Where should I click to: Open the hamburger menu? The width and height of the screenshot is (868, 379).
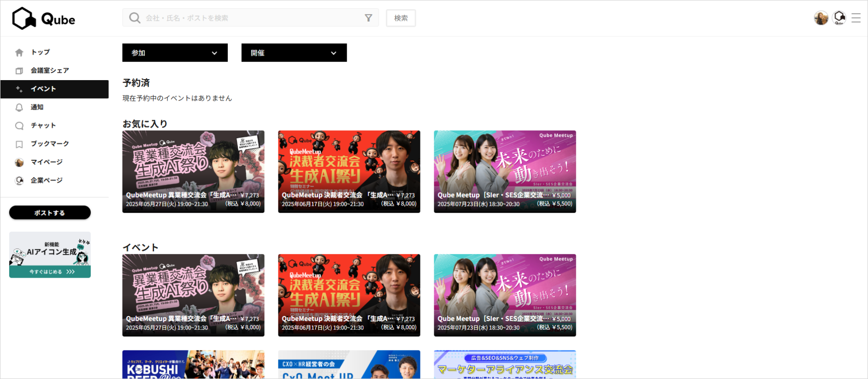pyautogui.click(x=856, y=18)
